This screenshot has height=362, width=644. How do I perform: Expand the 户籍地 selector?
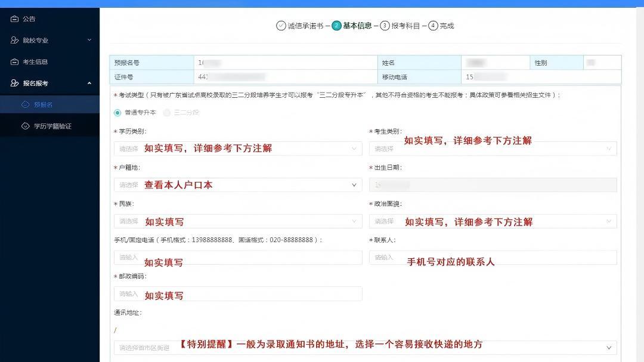coord(237,185)
